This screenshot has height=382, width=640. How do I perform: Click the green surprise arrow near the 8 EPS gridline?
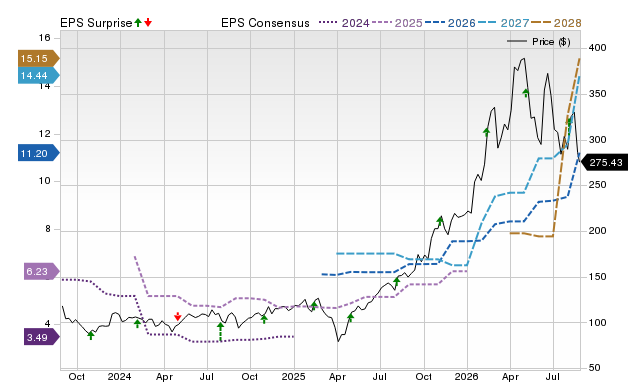pos(440,222)
